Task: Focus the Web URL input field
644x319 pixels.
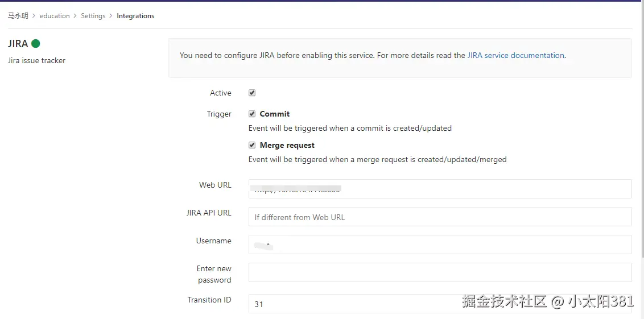Action: 440,189
